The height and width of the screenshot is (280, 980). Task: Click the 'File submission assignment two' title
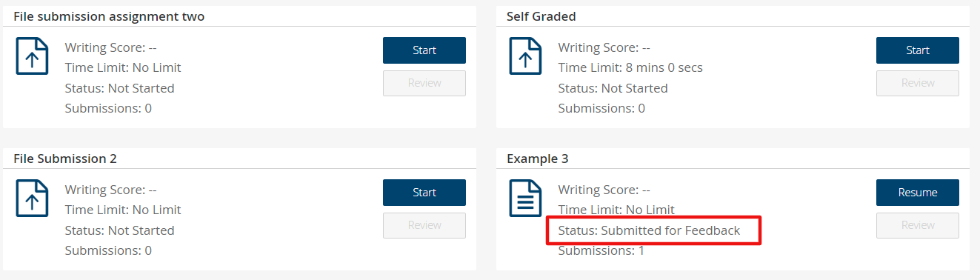(109, 16)
